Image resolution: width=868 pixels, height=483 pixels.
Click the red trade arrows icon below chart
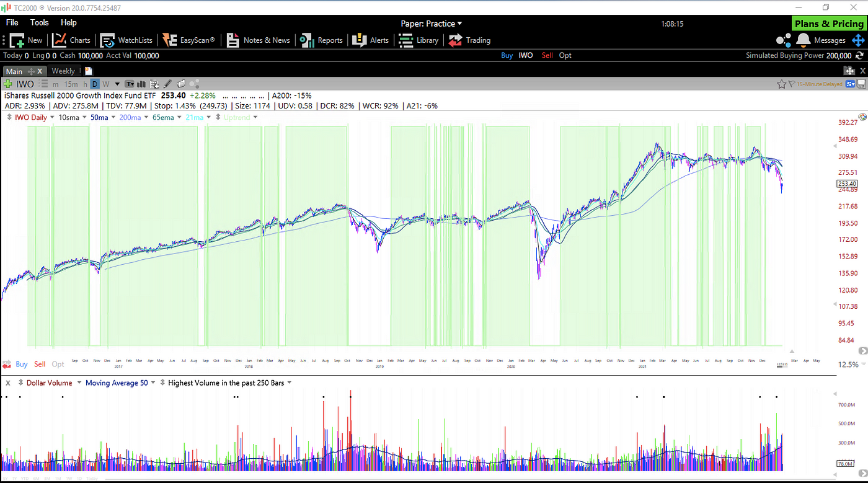click(7, 364)
